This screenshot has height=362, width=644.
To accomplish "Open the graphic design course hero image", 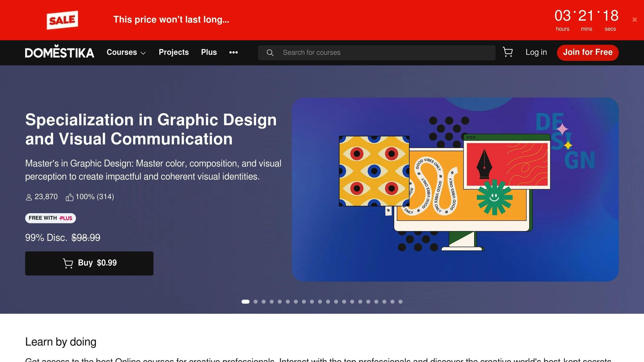I will click(x=455, y=189).
